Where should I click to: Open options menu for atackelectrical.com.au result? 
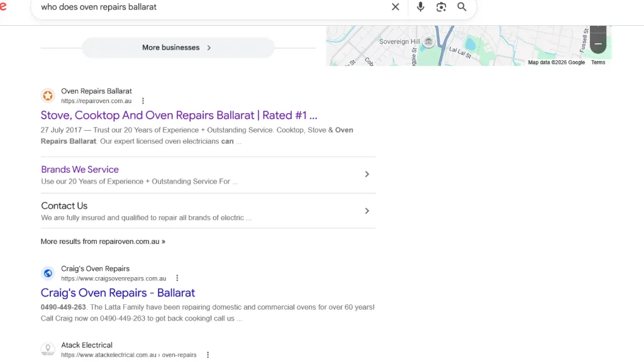208,355
